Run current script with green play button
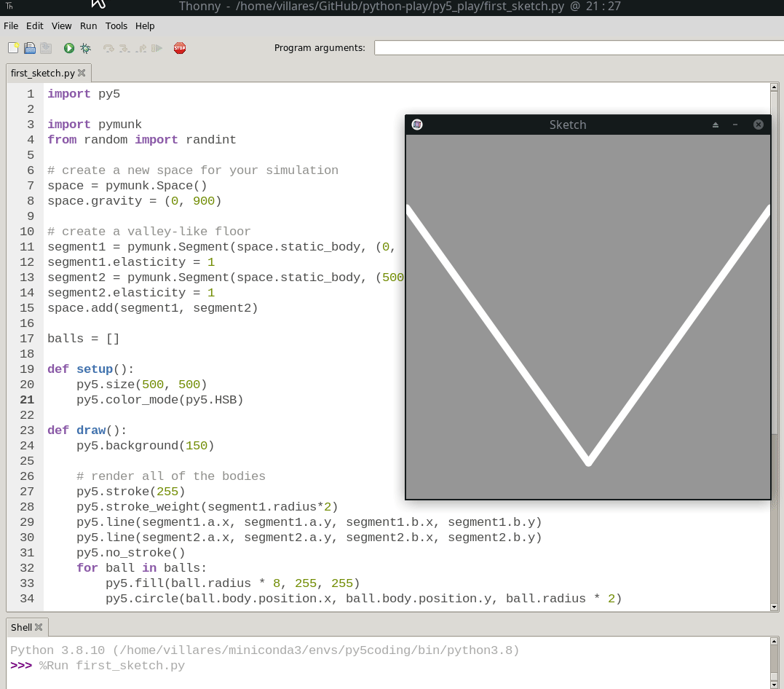Image resolution: width=784 pixels, height=689 pixels. pyautogui.click(x=69, y=48)
